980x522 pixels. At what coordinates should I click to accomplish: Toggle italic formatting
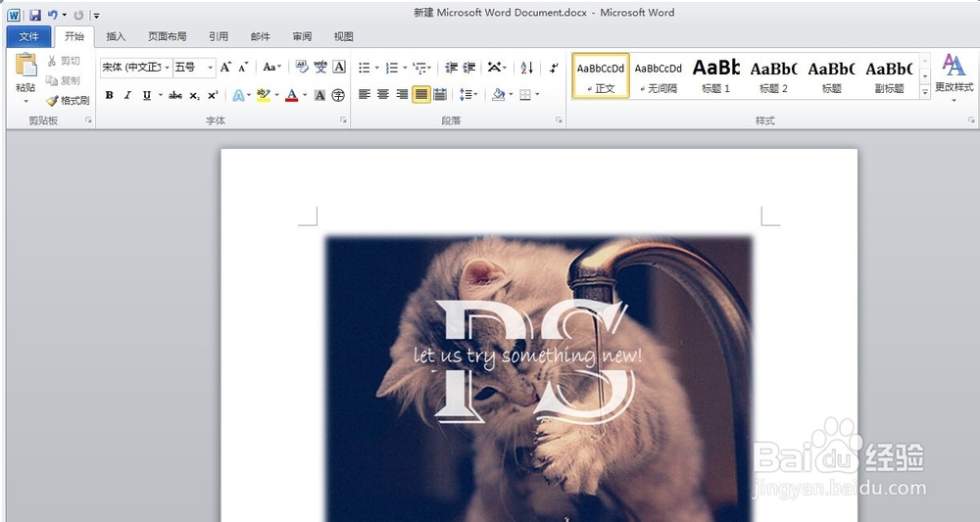[127, 96]
